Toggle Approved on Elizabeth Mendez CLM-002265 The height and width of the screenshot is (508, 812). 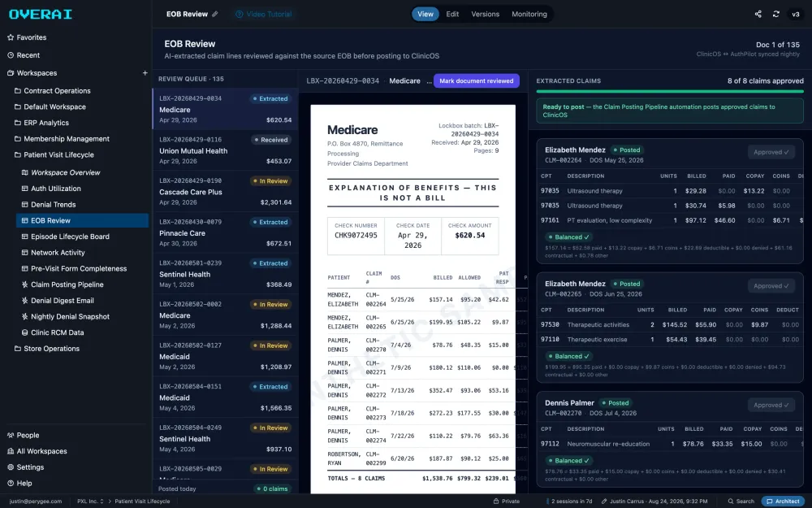coord(771,285)
